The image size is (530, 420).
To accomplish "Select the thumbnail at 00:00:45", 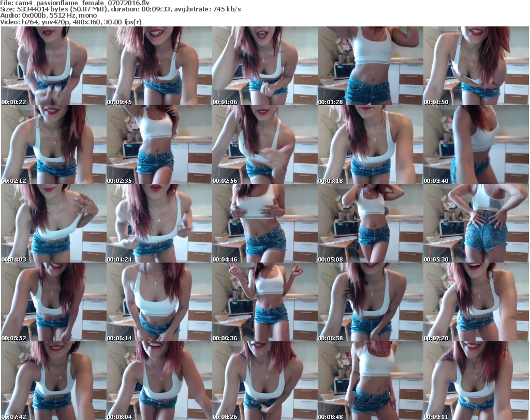I will click(x=159, y=66).
